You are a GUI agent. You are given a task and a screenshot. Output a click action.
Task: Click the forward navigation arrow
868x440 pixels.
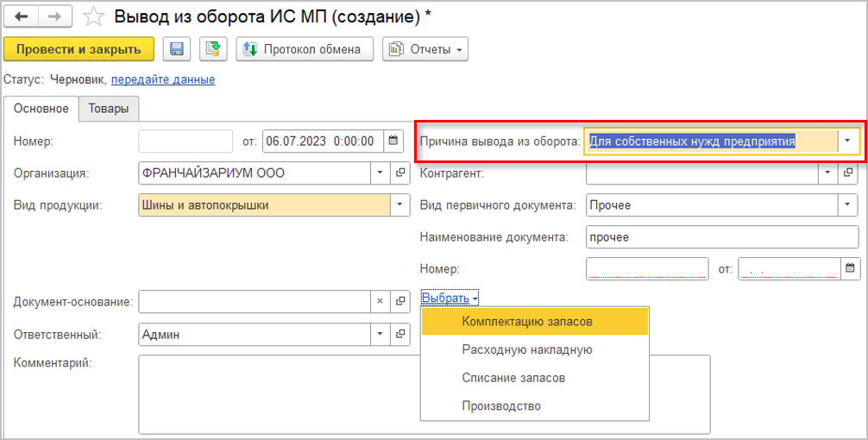53,17
